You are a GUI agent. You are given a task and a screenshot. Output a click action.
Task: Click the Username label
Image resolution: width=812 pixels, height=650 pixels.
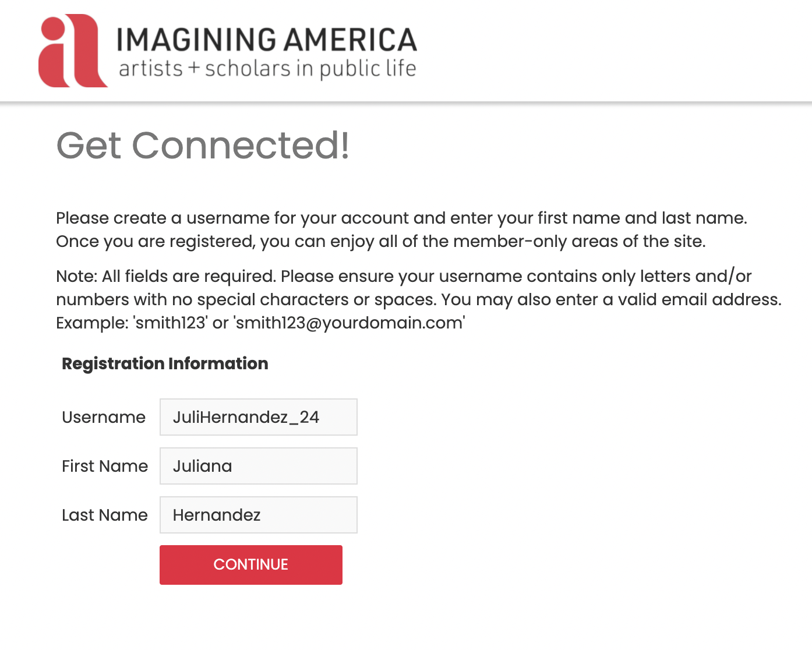click(x=104, y=417)
